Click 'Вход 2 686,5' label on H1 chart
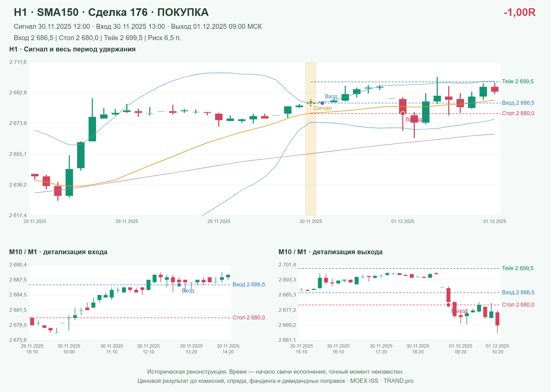 (518, 103)
